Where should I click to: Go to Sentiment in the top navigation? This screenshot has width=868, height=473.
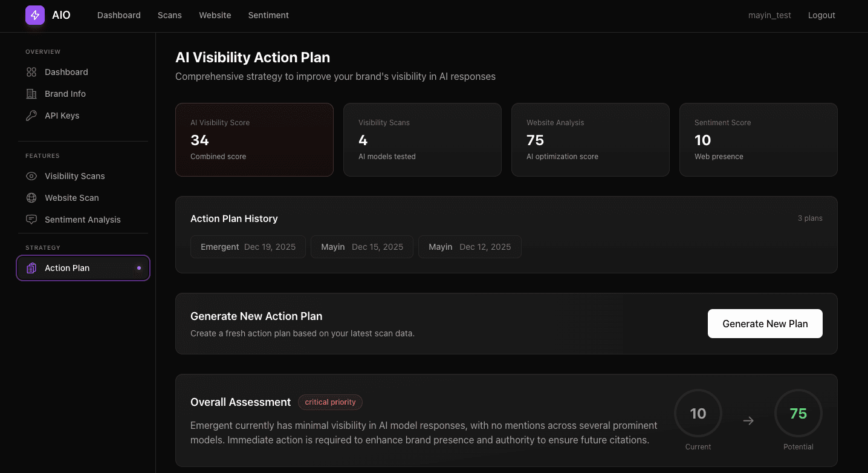pyautogui.click(x=268, y=15)
